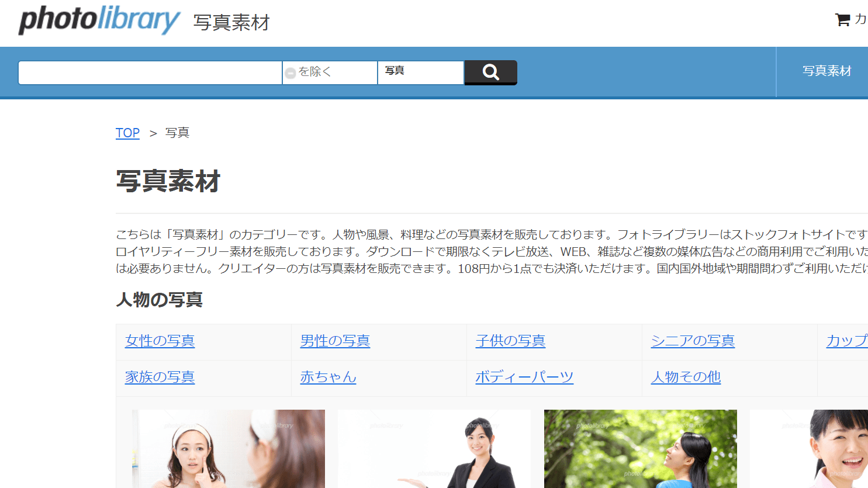Image resolution: width=868 pixels, height=488 pixels.
Task: Open the forest woman photo thumbnail
Action: tap(640, 449)
